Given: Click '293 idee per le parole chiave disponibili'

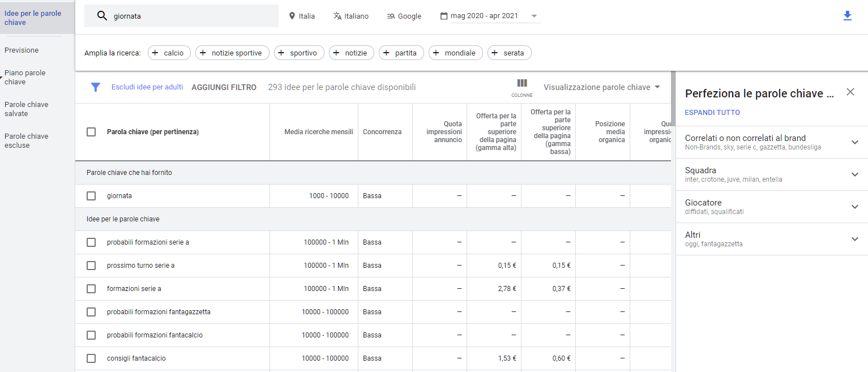Looking at the screenshot, I should point(342,87).
